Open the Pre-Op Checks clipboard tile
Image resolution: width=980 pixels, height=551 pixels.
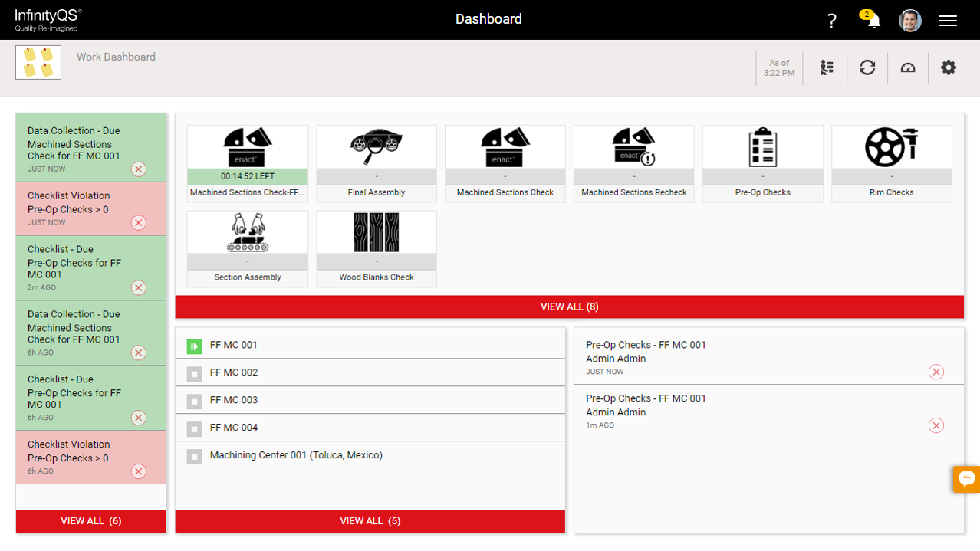[763, 163]
